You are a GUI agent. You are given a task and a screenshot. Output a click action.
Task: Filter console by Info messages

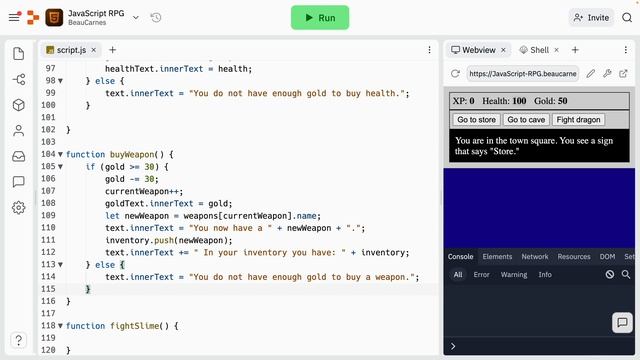545,275
